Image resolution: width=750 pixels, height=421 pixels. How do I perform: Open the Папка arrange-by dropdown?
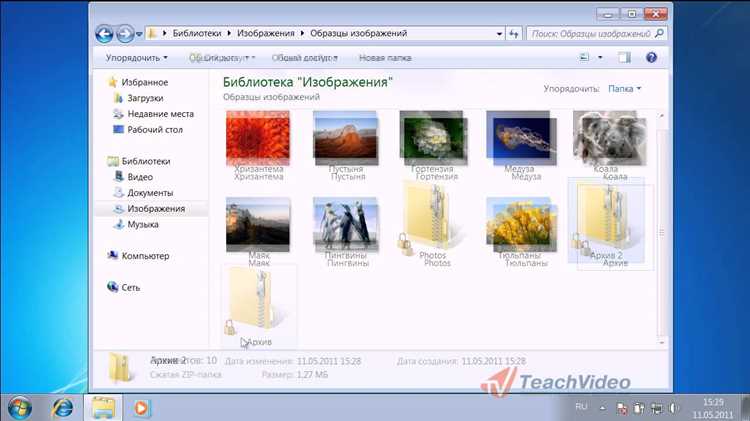[x=624, y=89]
